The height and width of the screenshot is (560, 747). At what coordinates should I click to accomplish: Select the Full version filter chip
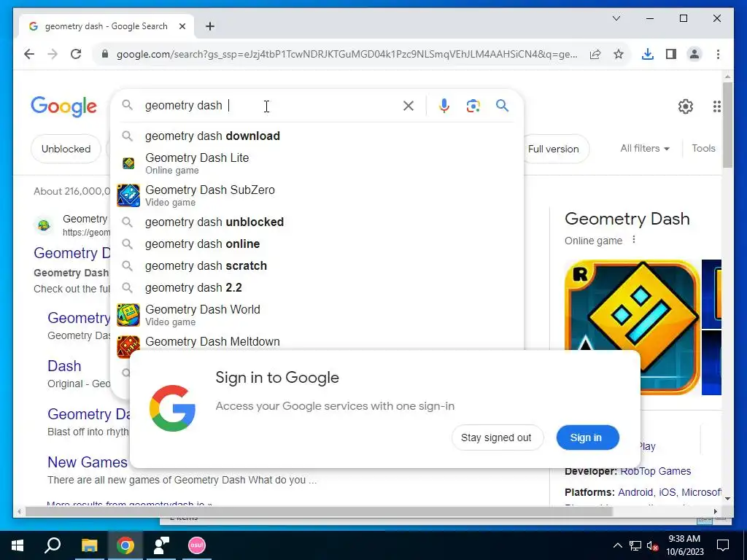click(554, 149)
